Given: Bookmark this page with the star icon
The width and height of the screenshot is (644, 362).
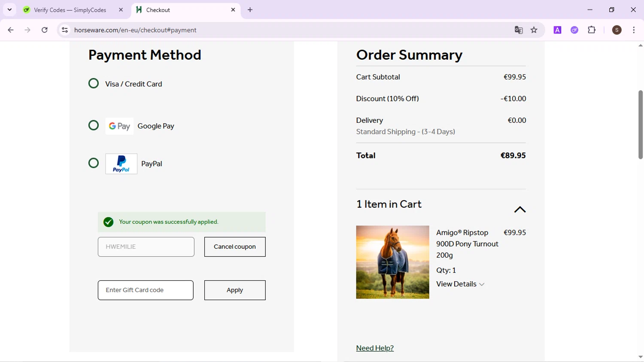Looking at the screenshot, I should (x=534, y=30).
